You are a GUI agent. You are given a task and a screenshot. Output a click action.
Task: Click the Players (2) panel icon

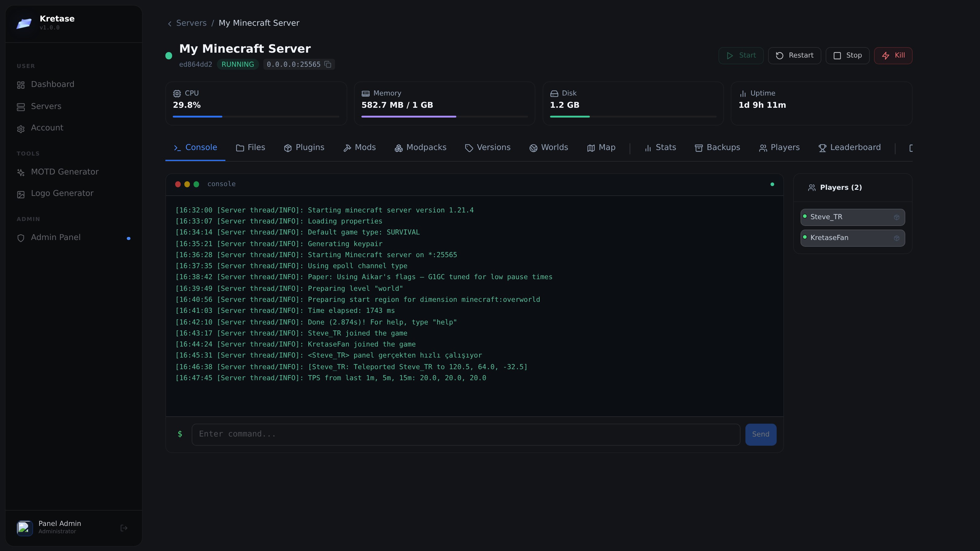[x=812, y=188]
